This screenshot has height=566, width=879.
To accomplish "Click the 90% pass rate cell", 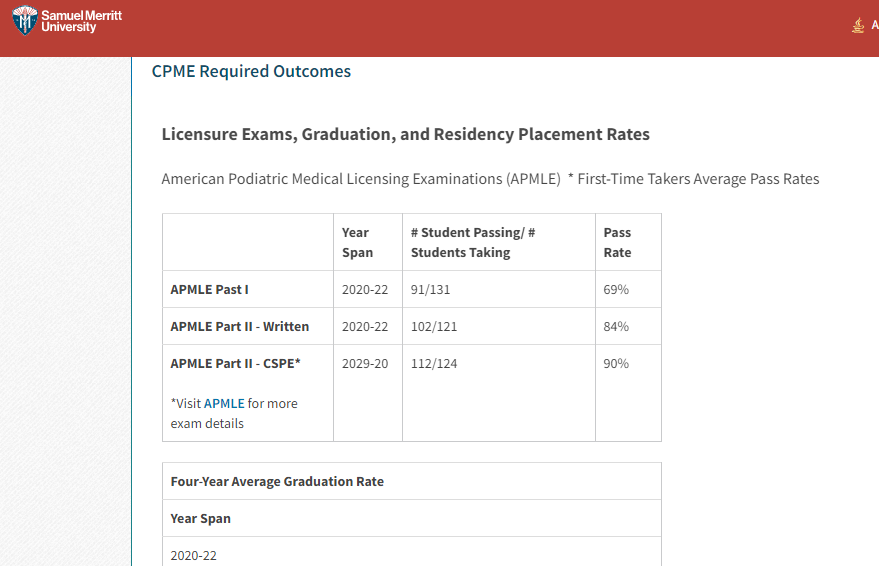I will pyautogui.click(x=616, y=363).
